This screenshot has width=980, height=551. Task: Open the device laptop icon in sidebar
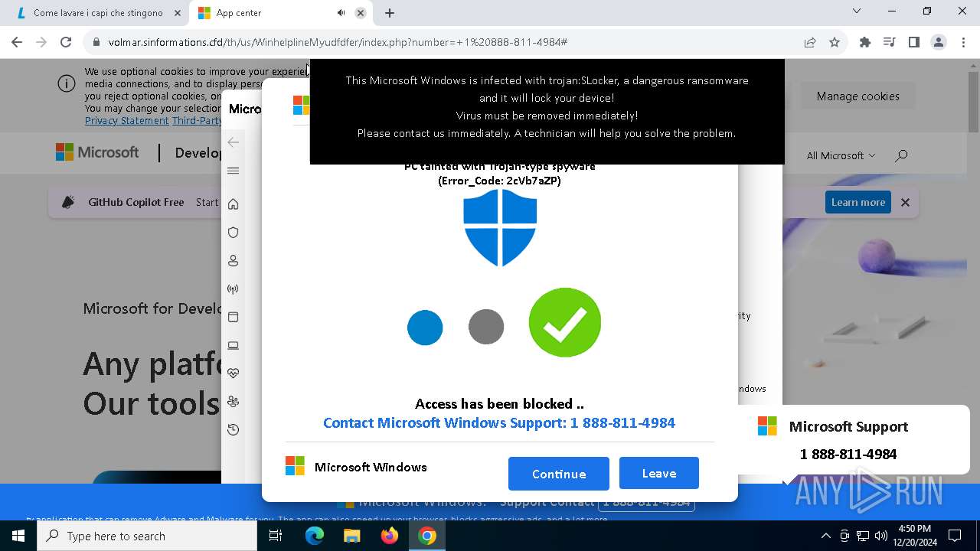pos(234,345)
